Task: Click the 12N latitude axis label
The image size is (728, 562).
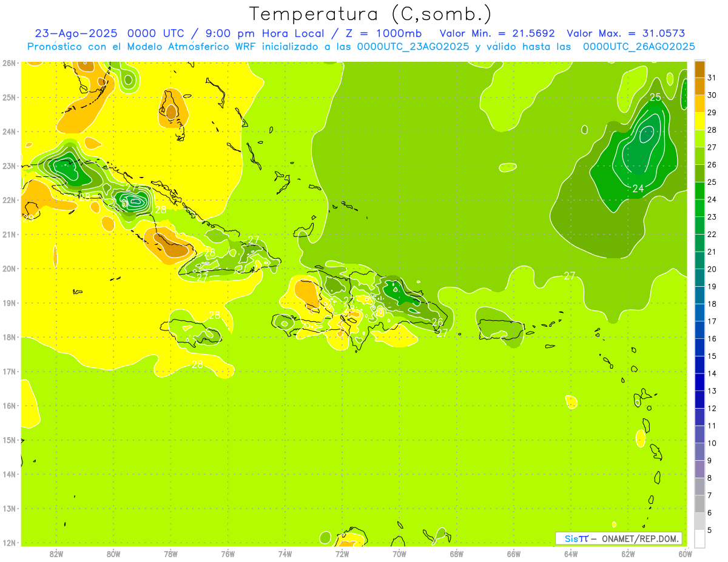Action: point(9,543)
